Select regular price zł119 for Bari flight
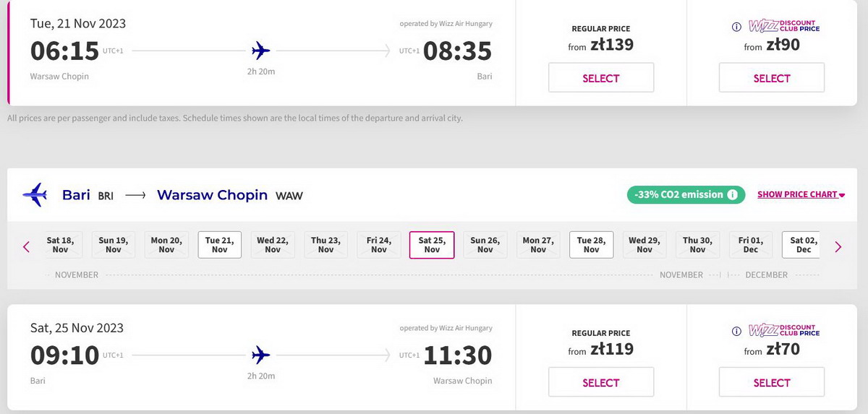This screenshot has height=414, width=868. 601,382
